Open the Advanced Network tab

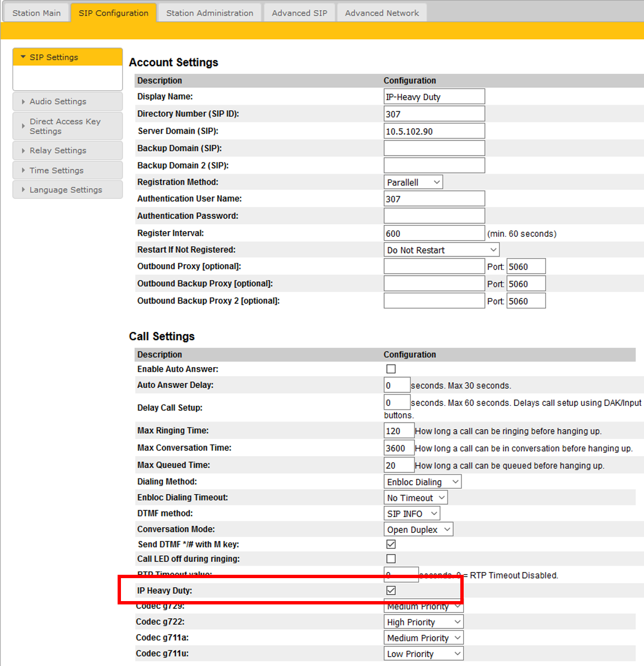coord(382,13)
